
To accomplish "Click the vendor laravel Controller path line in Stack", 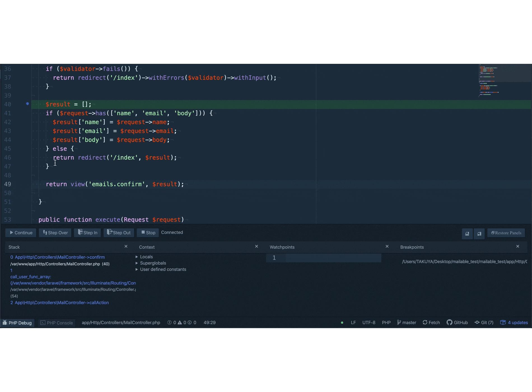I will click(x=73, y=290).
